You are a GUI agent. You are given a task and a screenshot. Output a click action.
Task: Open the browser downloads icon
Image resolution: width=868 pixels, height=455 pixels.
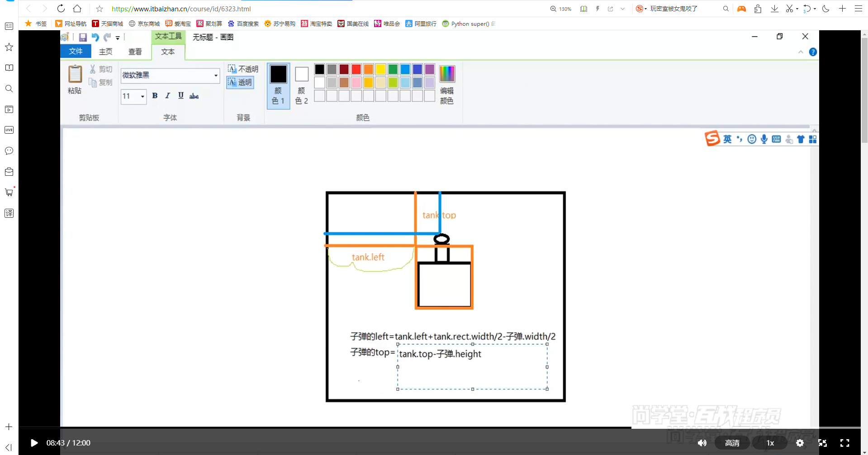(x=774, y=9)
